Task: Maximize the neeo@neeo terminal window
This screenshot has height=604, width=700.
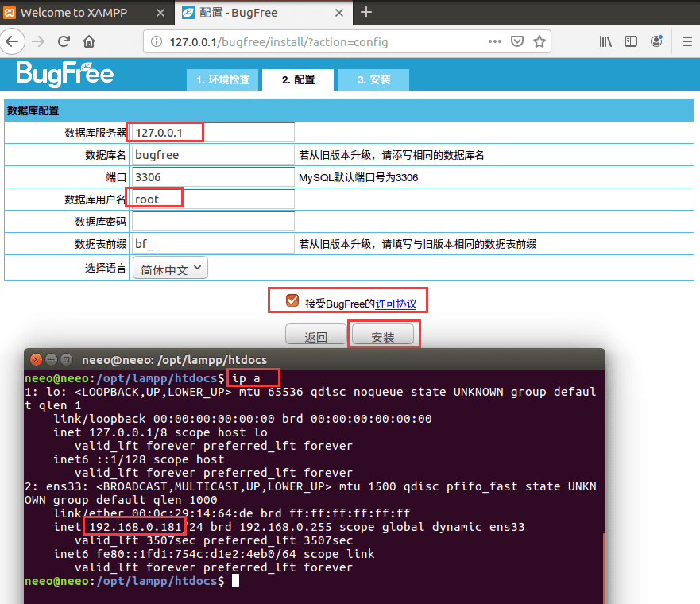Action: [x=67, y=359]
